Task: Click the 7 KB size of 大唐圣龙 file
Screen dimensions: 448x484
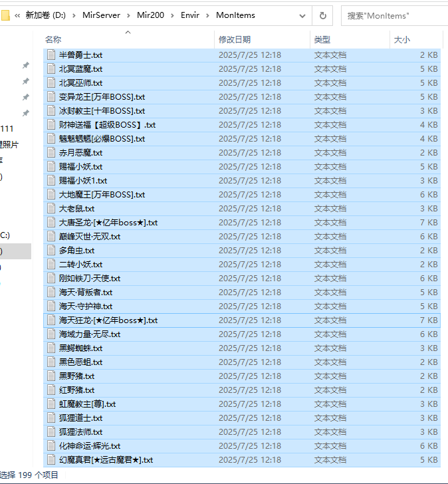Action: point(429,223)
